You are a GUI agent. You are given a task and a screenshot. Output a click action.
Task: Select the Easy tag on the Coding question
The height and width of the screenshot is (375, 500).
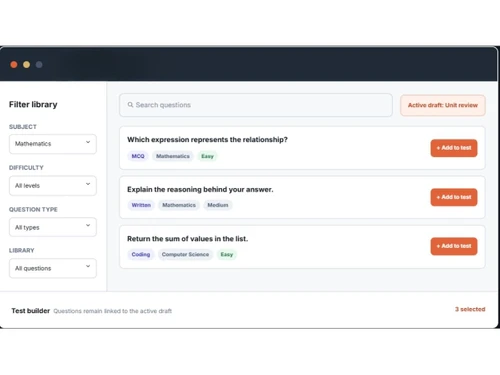pos(227,254)
